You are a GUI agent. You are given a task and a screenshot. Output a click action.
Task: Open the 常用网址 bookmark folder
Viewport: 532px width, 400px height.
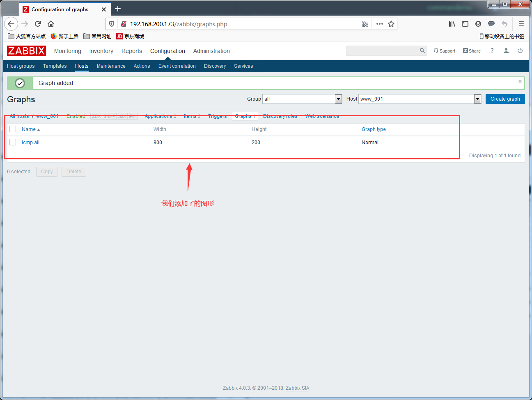pos(97,36)
